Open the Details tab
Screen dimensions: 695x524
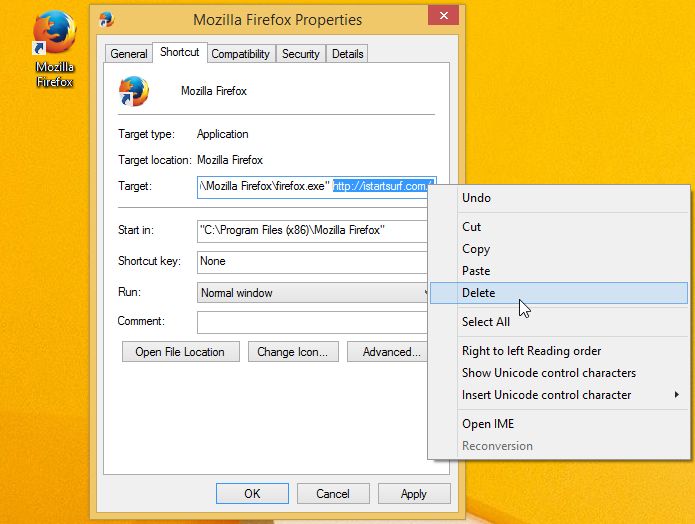[348, 54]
